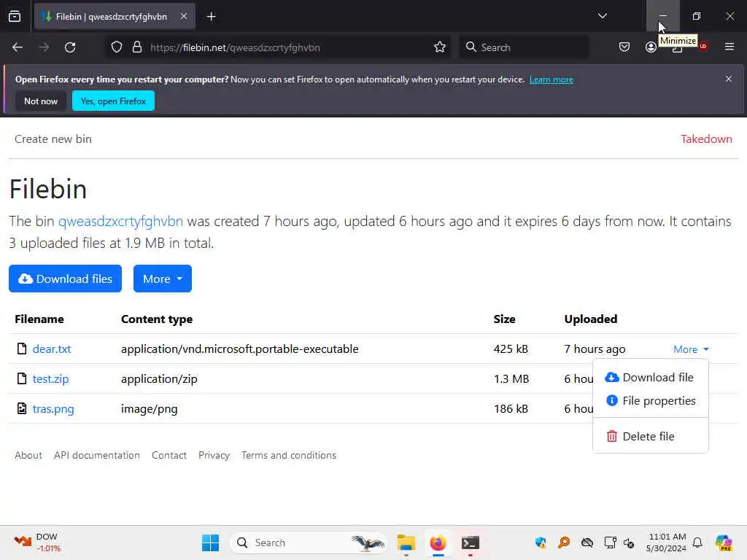The height and width of the screenshot is (560, 747).
Task: Click the Firefox Search box
Action: point(524,47)
